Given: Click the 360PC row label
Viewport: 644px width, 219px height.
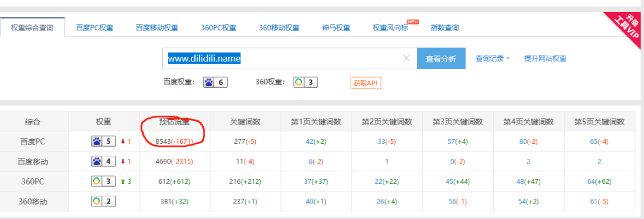Looking at the screenshot, I should point(33,181).
